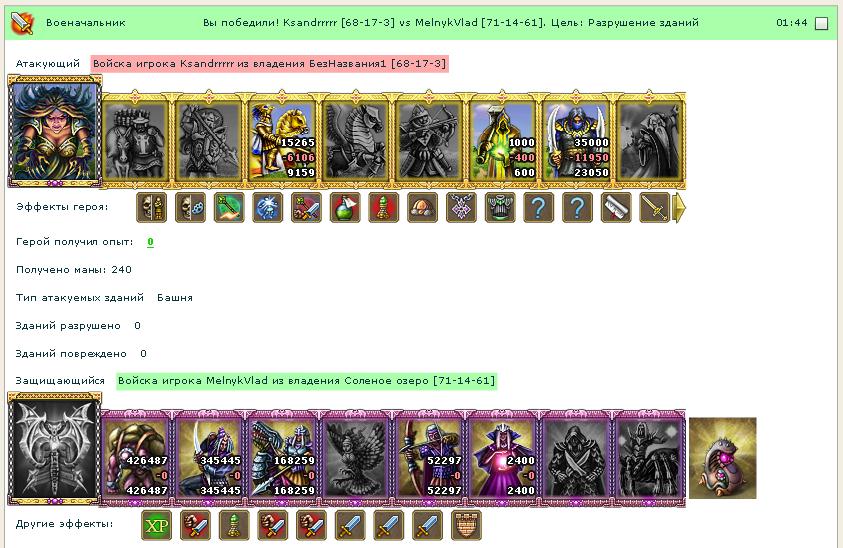The width and height of the screenshot is (843, 548).
Task: Click the defender's grey winged demon portrait
Action: pos(55,449)
